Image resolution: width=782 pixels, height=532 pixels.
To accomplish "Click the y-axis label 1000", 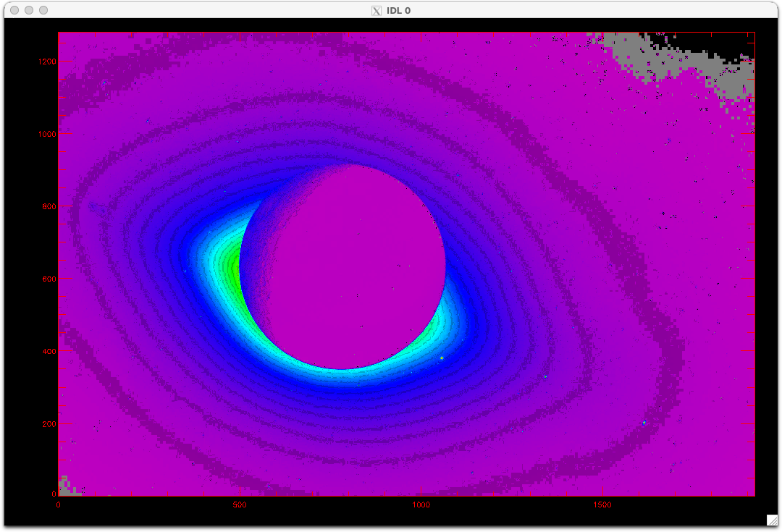I will point(47,134).
